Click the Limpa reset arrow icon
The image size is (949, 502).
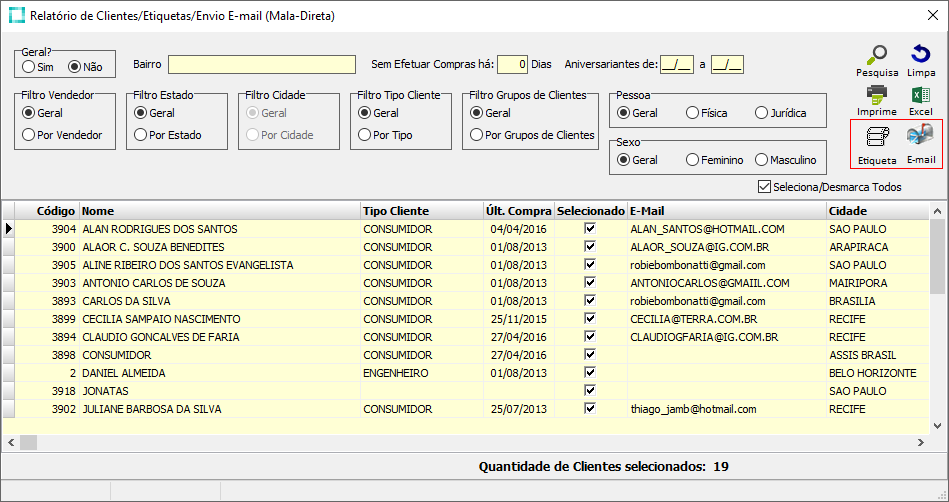point(920,55)
